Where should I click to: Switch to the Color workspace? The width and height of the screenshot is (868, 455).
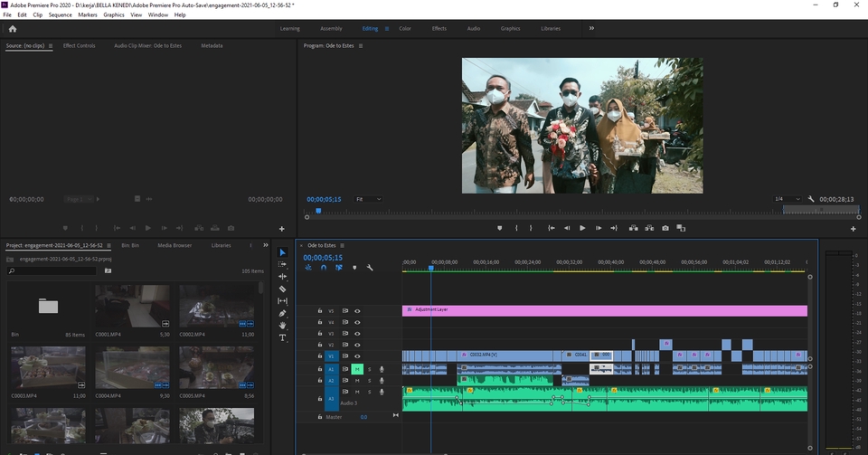(405, 29)
